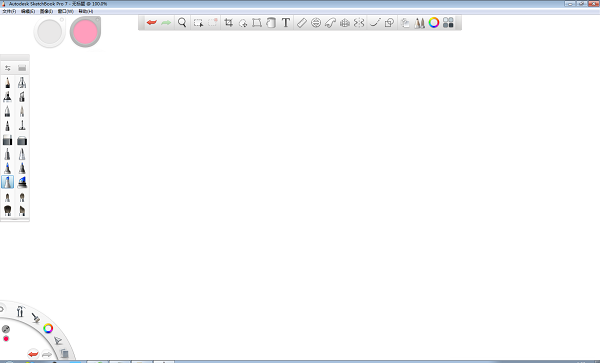Click the green Redo arrow in toolbar
Screen dimensions: 600x363
pos(166,23)
